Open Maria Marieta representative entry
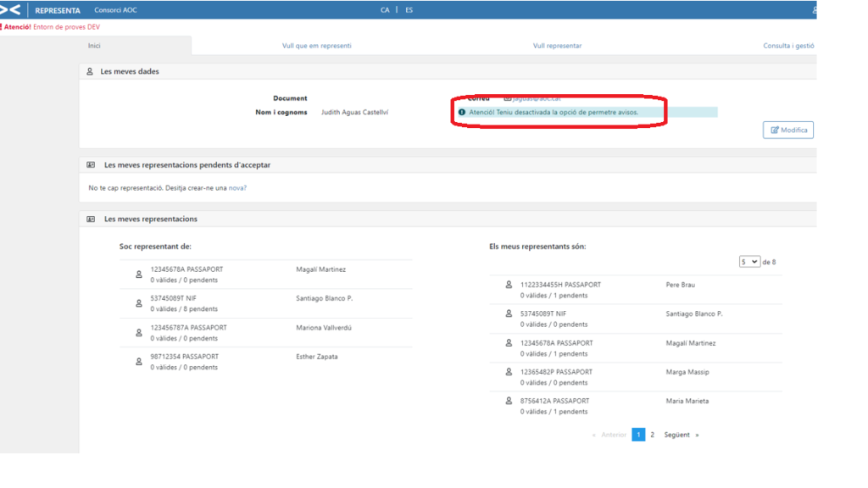 687,401
